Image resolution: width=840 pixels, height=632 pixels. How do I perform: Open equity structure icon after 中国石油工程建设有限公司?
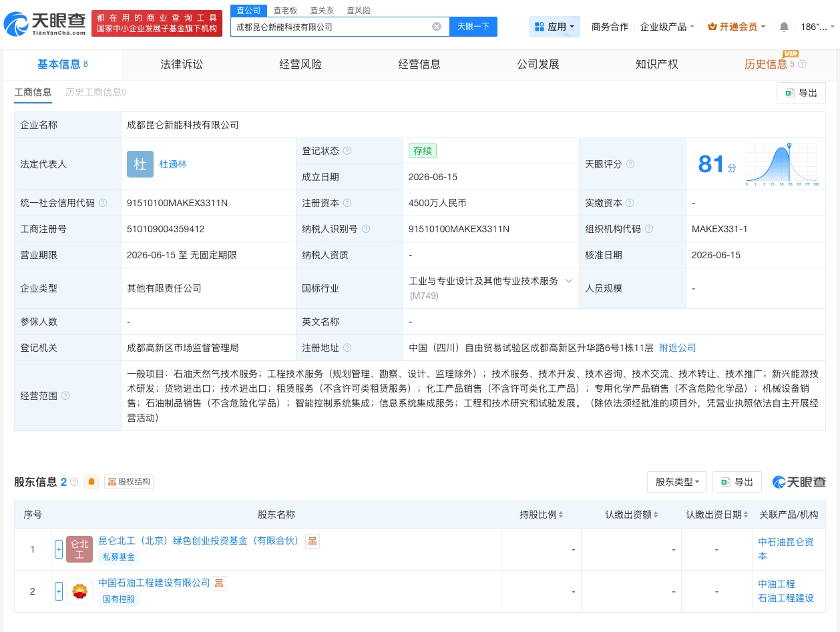point(219,583)
